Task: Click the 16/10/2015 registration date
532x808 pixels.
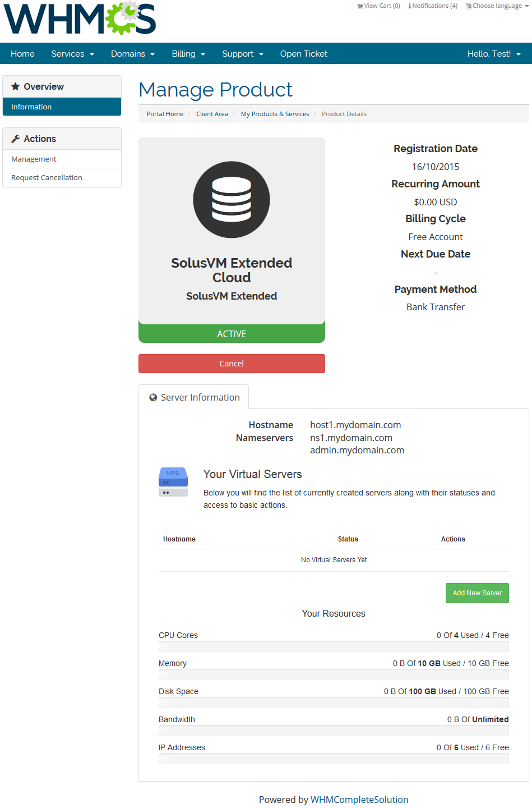Action: tap(436, 167)
